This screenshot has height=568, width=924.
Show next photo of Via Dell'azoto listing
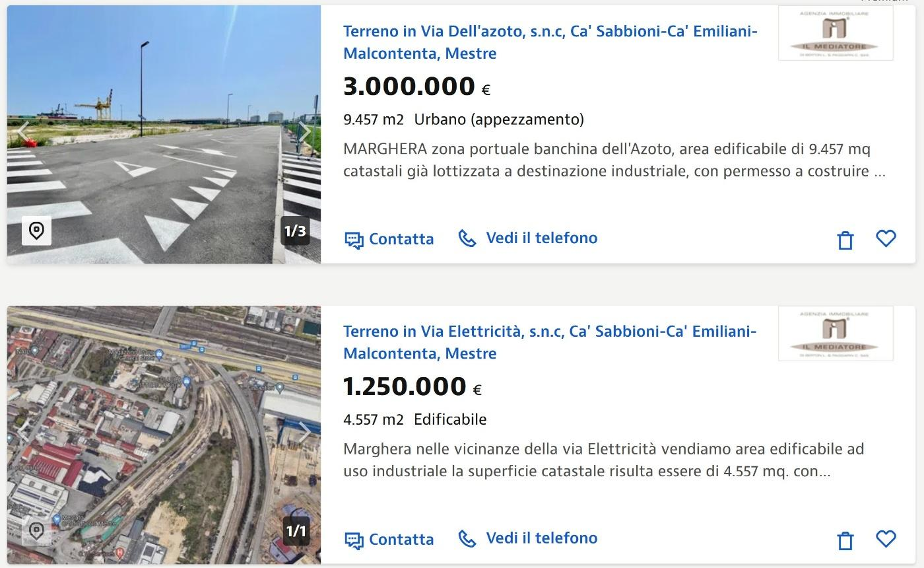click(304, 131)
